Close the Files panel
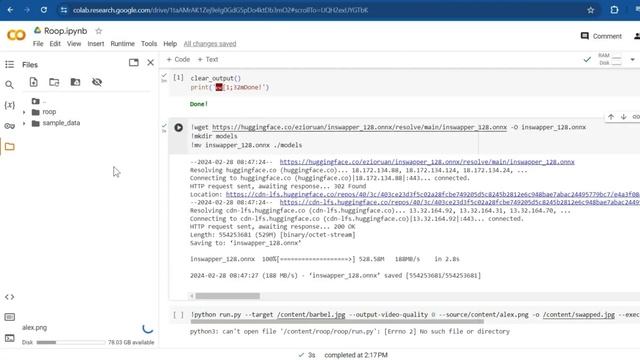Screen dimensions: 640x360 [151, 62]
